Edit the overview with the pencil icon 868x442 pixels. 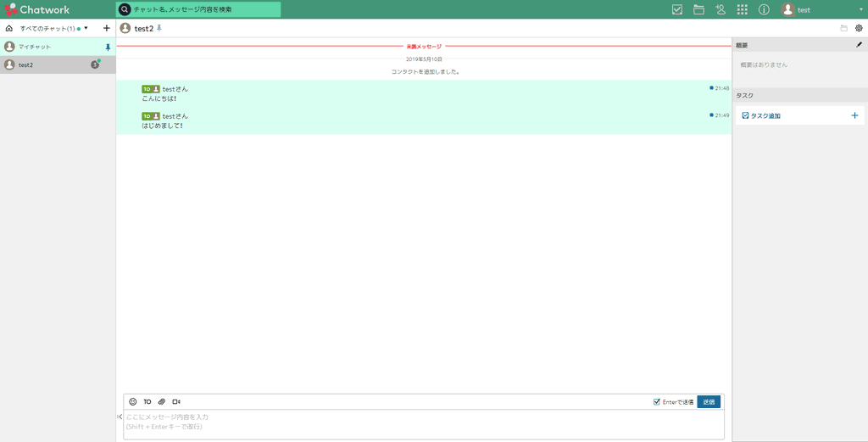859,45
